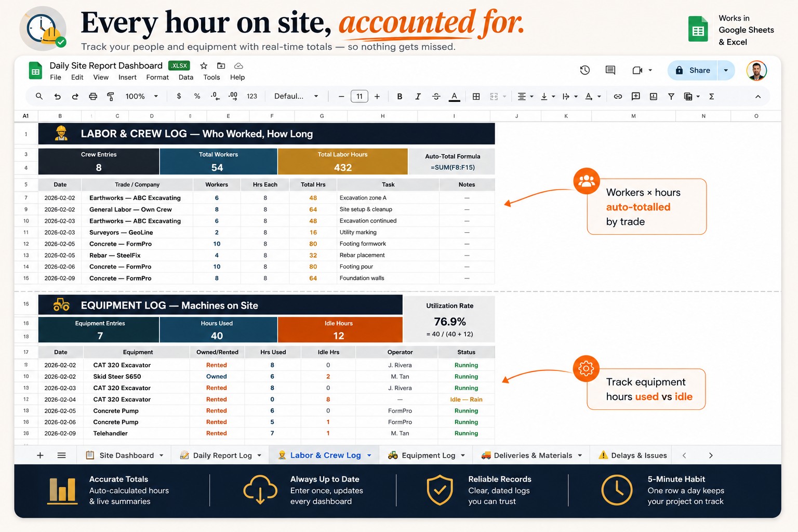
Task: Open the text color picker
Action: 454,96
